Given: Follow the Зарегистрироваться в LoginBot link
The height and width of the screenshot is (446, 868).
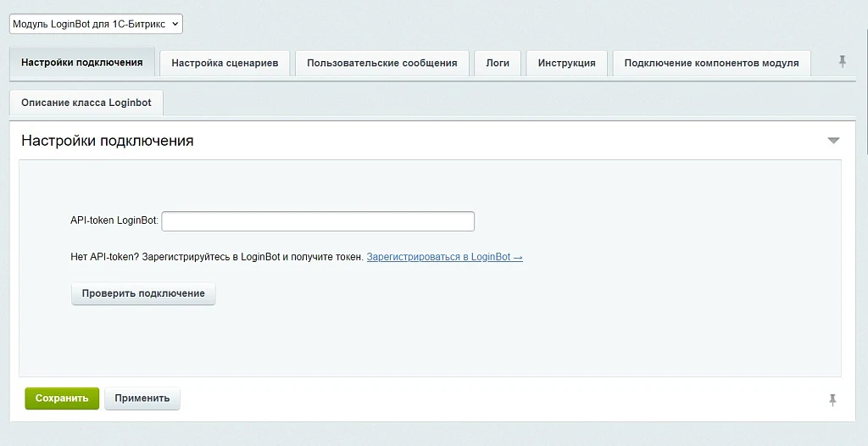Looking at the screenshot, I should point(444,257).
